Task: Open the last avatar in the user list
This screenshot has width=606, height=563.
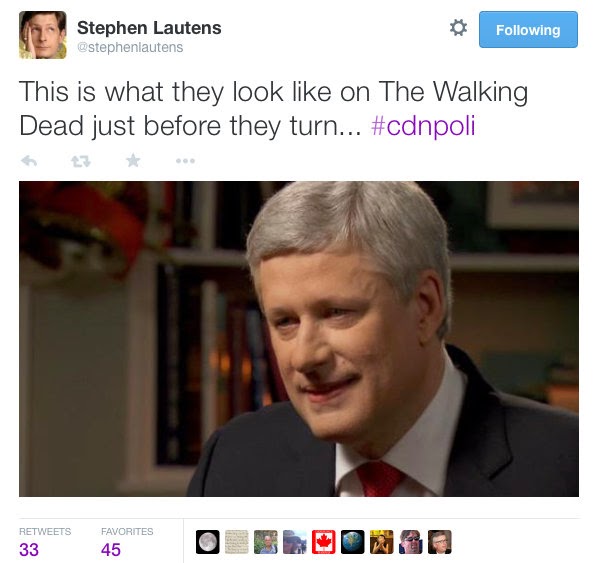Action: click(x=439, y=542)
